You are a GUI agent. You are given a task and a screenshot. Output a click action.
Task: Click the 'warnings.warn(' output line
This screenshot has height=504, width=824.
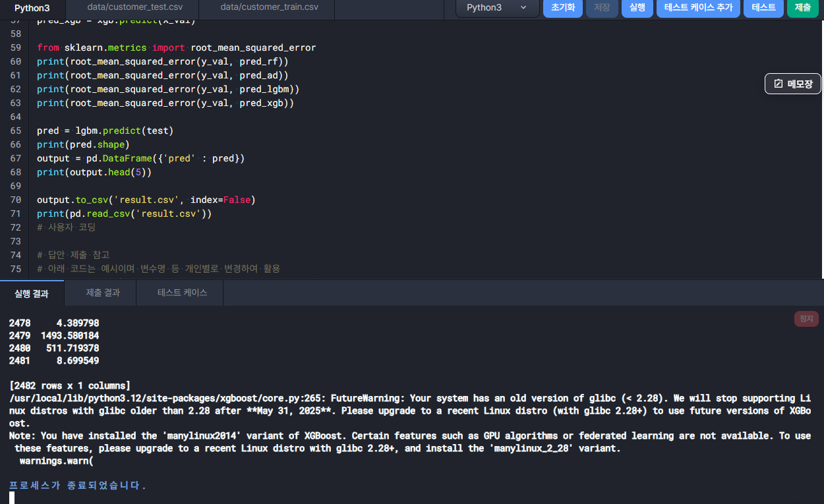pos(57,461)
